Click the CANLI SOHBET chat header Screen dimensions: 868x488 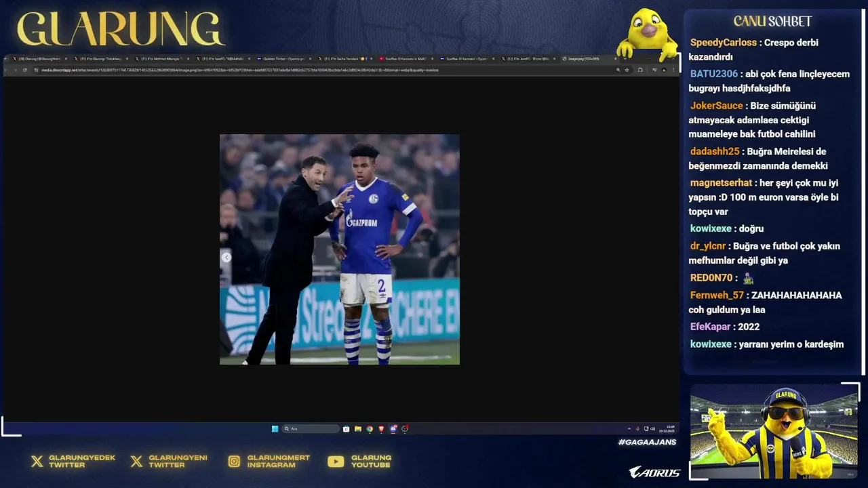[772, 22]
